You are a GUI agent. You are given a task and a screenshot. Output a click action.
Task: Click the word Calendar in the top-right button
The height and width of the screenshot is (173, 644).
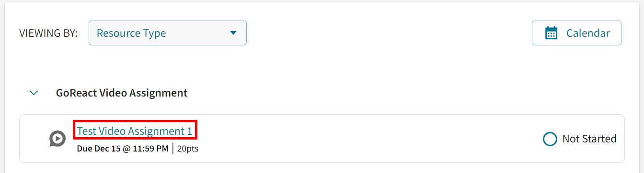(x=588, y=33)
